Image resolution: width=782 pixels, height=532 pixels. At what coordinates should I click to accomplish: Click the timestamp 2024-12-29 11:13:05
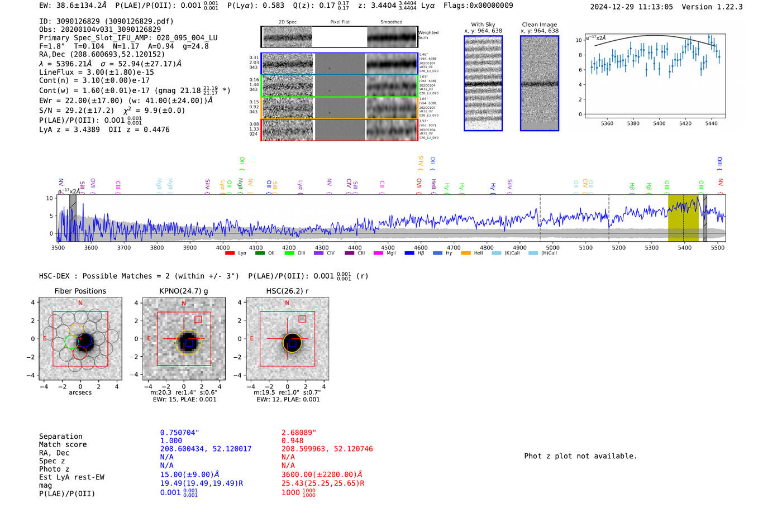[x=631, y=7]
